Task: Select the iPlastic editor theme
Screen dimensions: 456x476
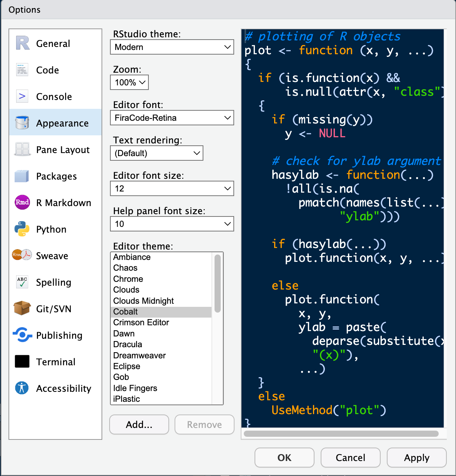Action: point(161,399)
